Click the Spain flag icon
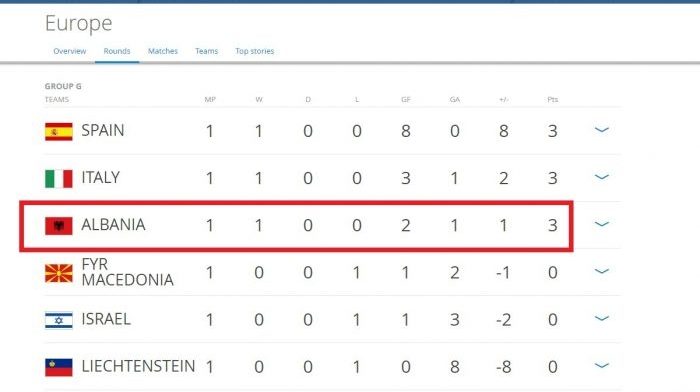 (58, 132)
